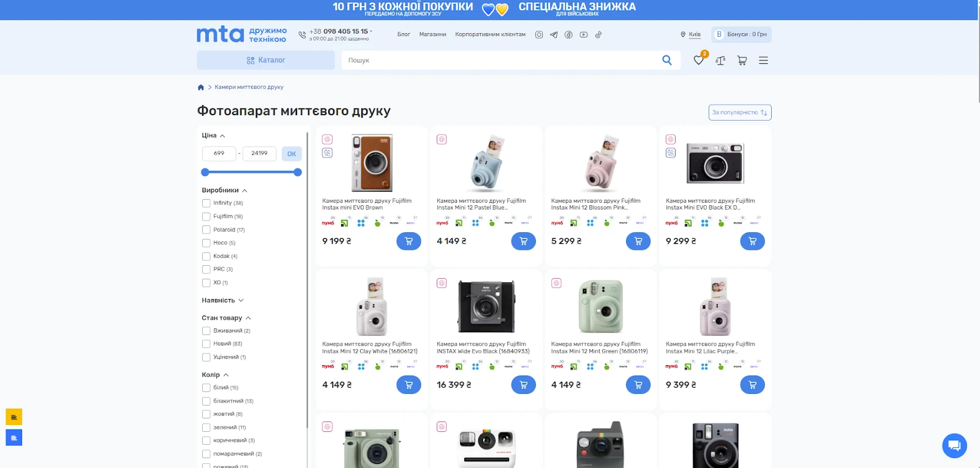Open the product comparison scales icon

(720, 61)
